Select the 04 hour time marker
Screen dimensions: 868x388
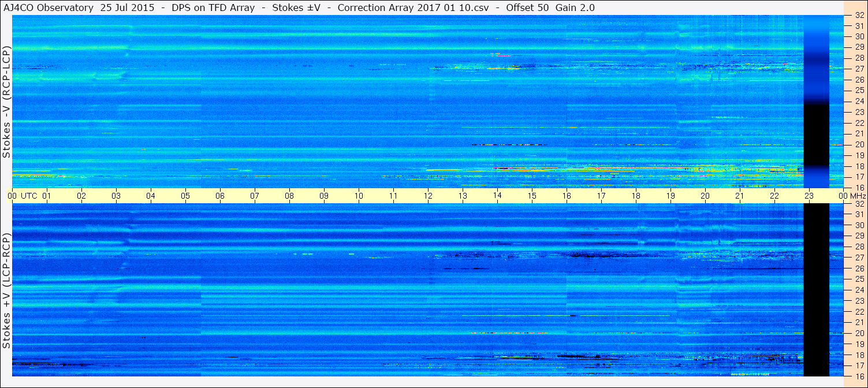151,196
